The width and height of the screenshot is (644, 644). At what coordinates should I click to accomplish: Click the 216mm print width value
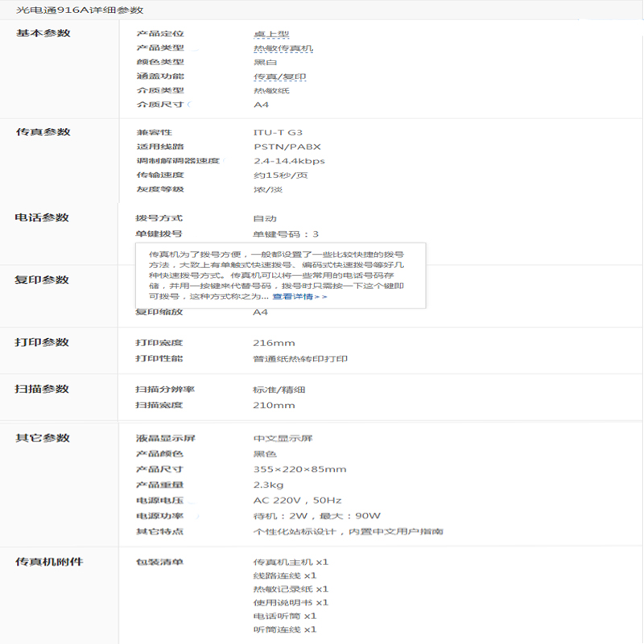click(274, 343)
